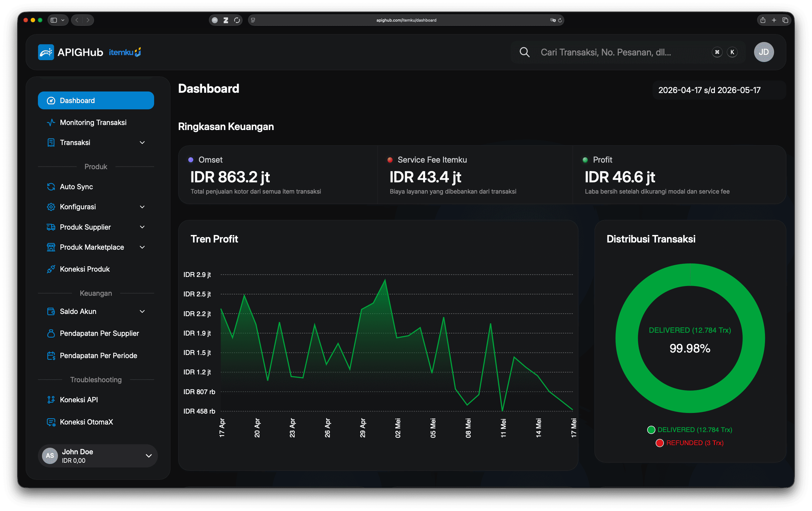The width and height of the screenshot is (812, 511).
Task: Click the green Profit indicator dot
Action: (585, 159)
